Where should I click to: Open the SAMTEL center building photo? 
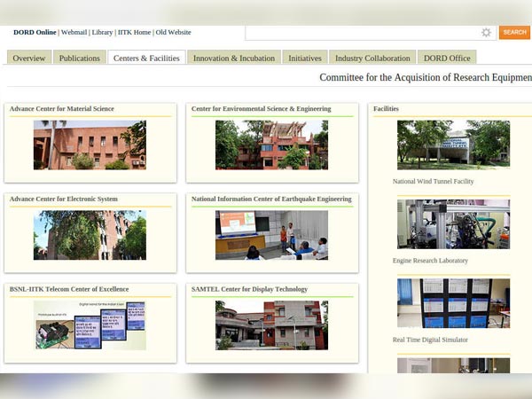(x=272, y=325)
